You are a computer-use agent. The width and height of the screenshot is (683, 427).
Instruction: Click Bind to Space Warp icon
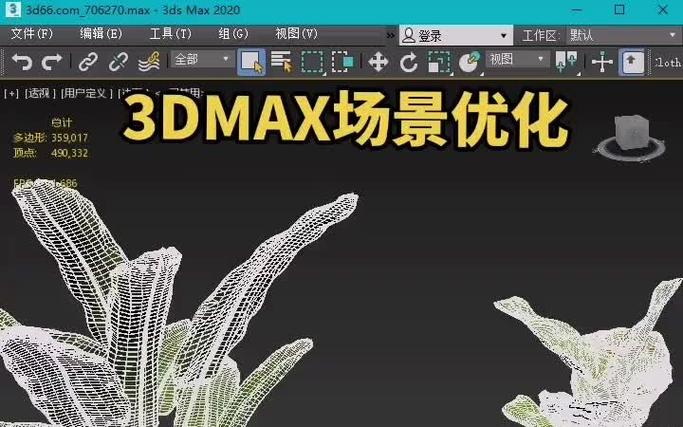(x=149, y=61)
